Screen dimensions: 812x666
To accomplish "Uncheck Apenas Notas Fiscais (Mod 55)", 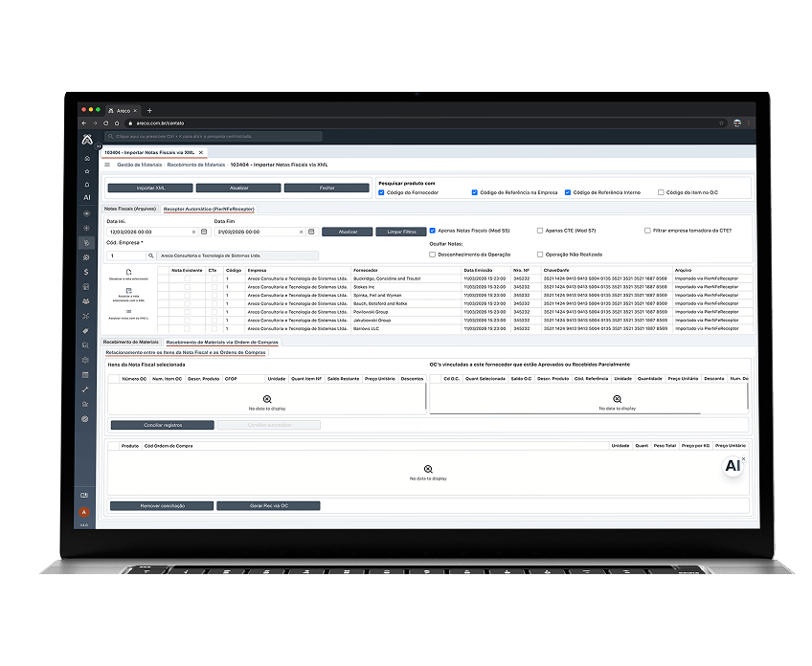I will click(433, 231).
